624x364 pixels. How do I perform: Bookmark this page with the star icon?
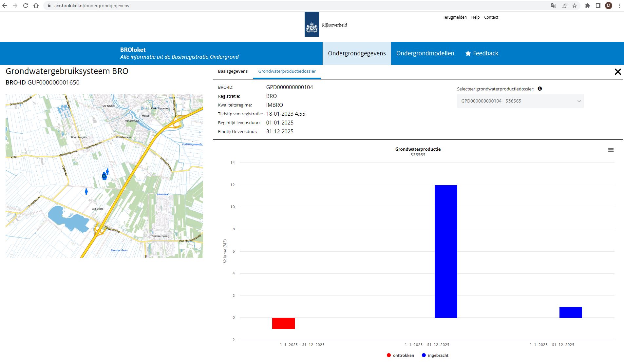(575, 6)
